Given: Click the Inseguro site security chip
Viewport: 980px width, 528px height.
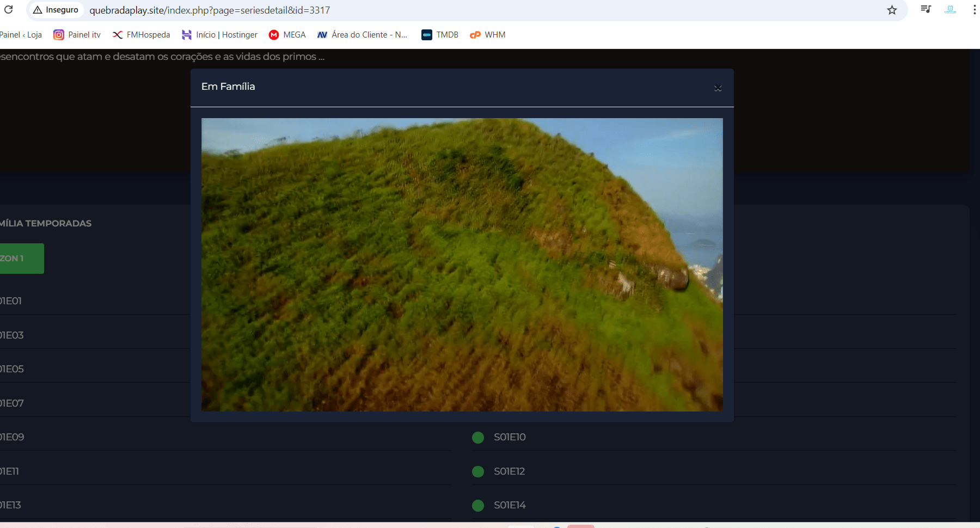Looking at the screenshot, I should coord(56,10).
